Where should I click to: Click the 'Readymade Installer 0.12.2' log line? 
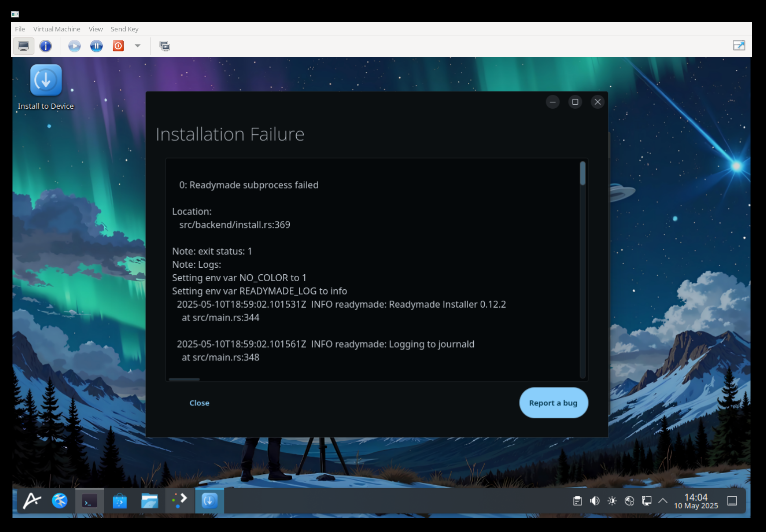point(342,305)
